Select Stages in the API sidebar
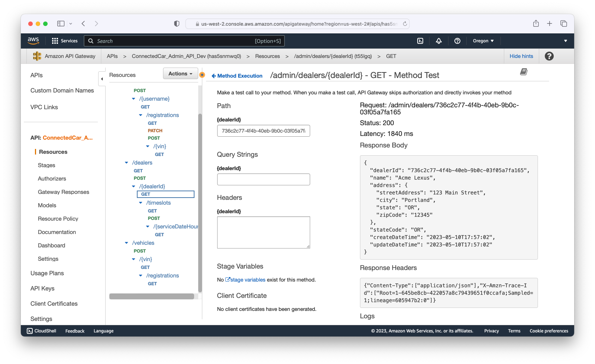595x364 pixels. 46,165
